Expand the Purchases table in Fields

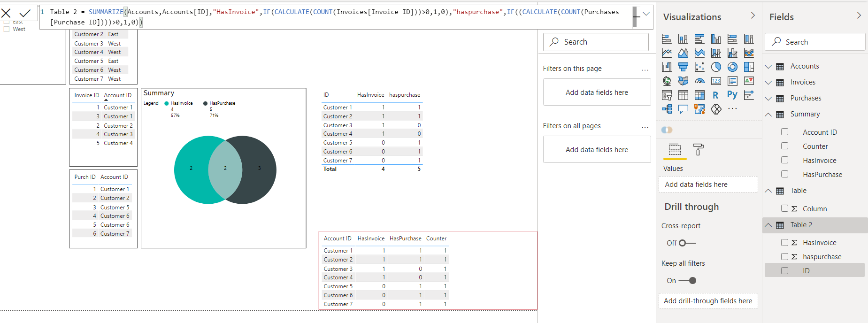point(768,99)
